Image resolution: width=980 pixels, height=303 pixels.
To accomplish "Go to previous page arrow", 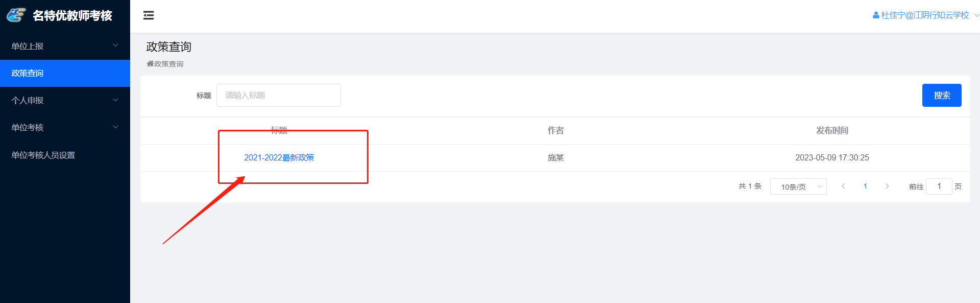I will pos(843,187).
